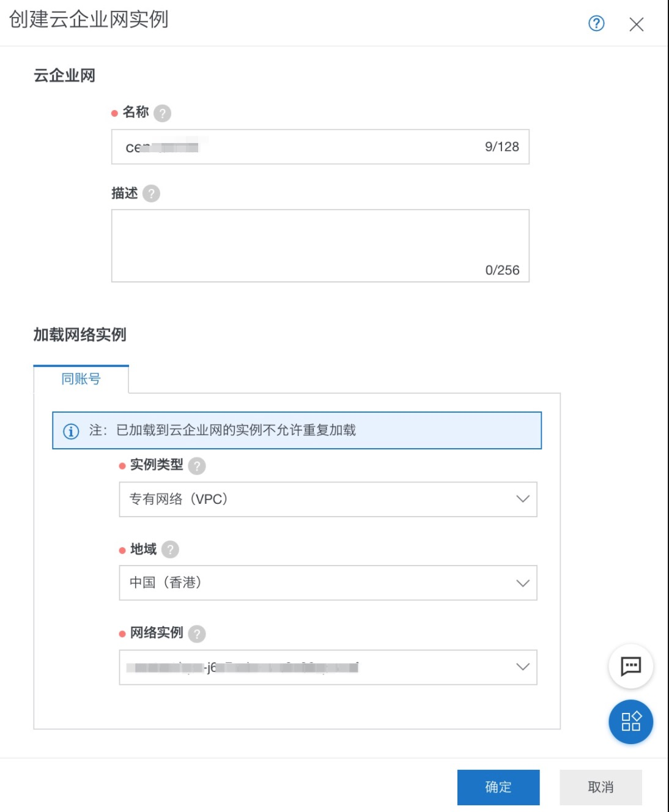The width and height of the screenshot is (669, 812).
Task: Click help icon next to 描述 label
Action: tap(151, 194)
